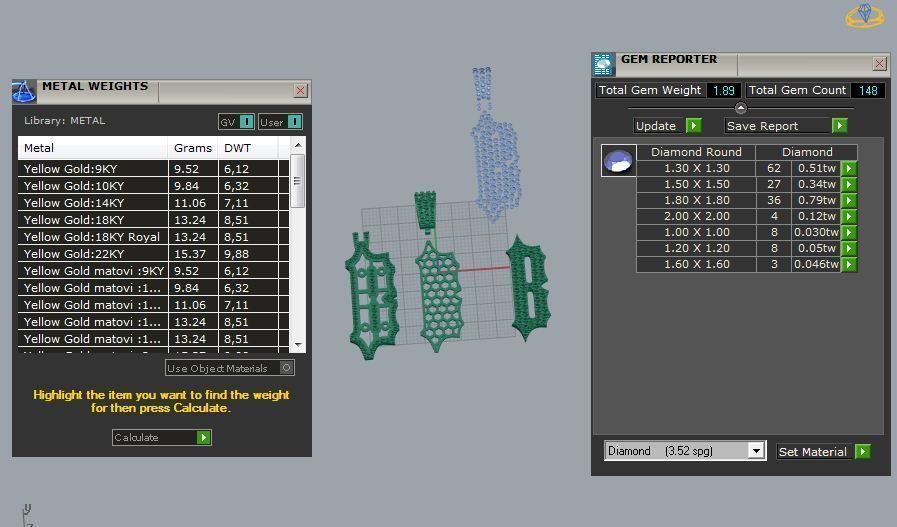Click the green arrow on the 2.00 X 2.00 row
The width and height of the screenshot is (897, 527).
tap(849, 216)
